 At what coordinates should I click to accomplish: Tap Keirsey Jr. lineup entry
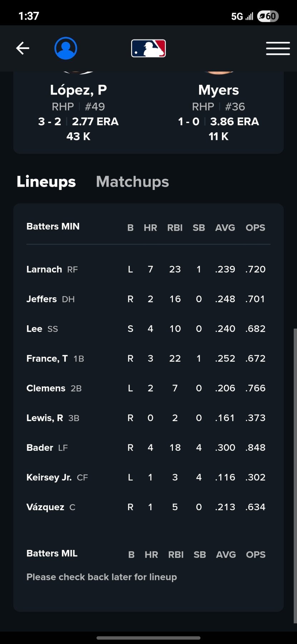pos(49,477)
